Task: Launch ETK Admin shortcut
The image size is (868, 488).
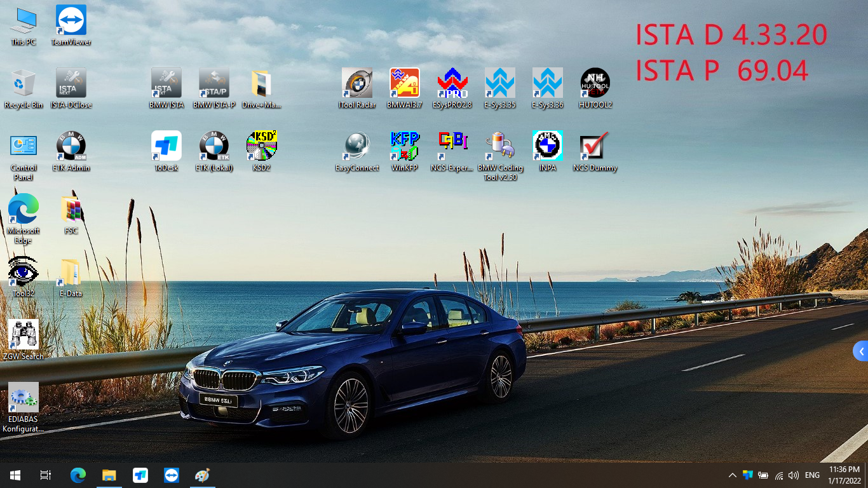Action: tap(71, 151)
